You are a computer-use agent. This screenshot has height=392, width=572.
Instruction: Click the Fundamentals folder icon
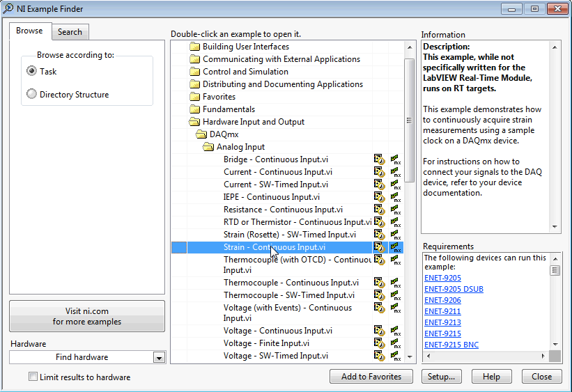tap(194, 109)
